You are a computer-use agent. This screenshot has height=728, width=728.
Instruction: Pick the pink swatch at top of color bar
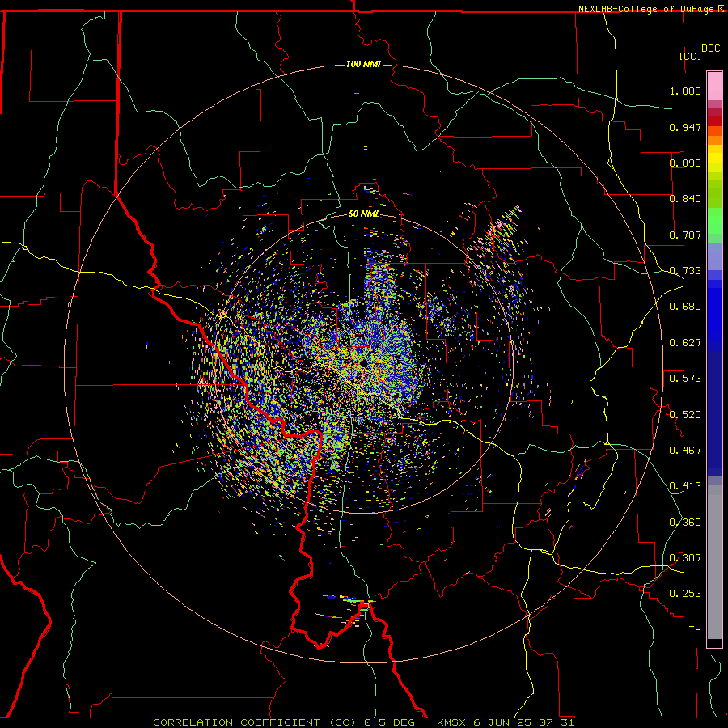pos(714,87)
